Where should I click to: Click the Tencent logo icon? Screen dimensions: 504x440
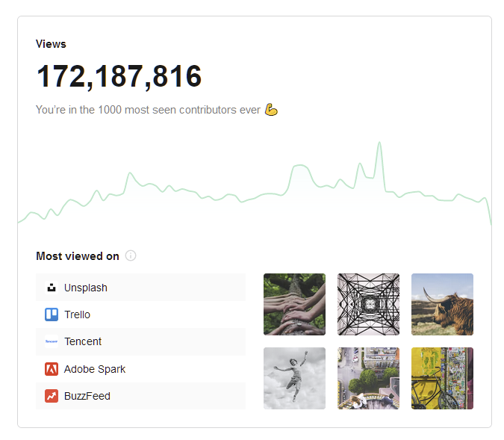pos(52,341)
